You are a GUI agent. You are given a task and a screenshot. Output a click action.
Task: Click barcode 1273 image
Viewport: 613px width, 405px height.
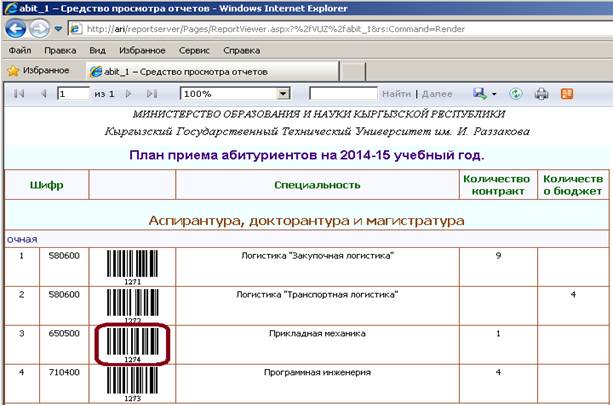tap(133, 384)
